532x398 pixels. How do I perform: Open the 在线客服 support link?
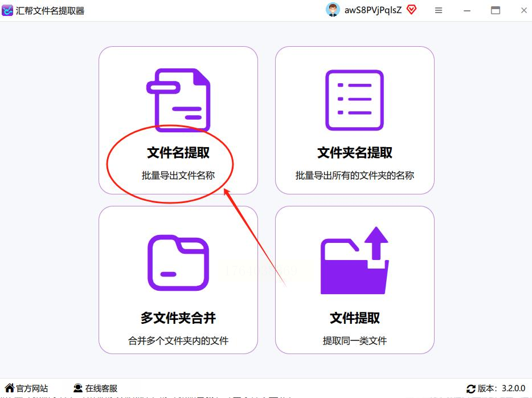click(101, 388)
